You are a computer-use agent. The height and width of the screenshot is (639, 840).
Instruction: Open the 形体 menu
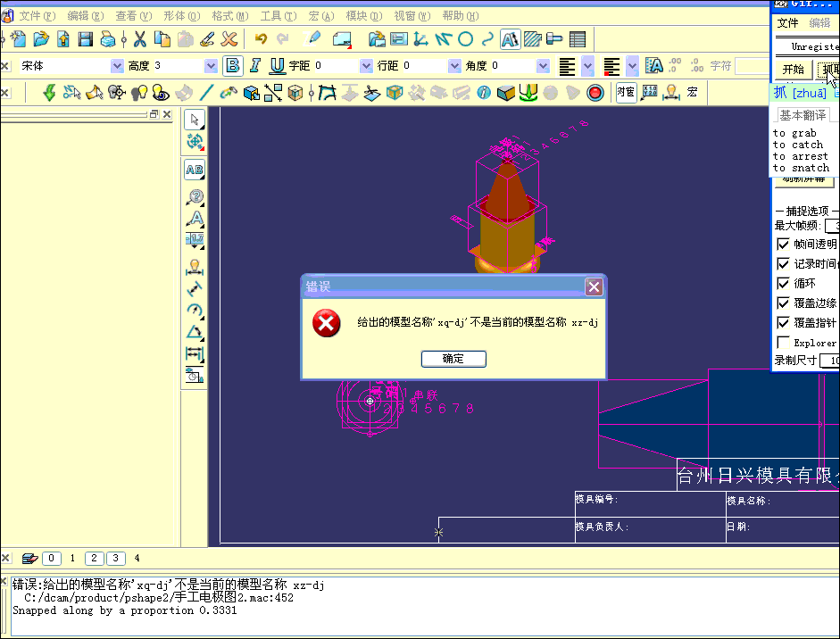(x=181, y=16)
